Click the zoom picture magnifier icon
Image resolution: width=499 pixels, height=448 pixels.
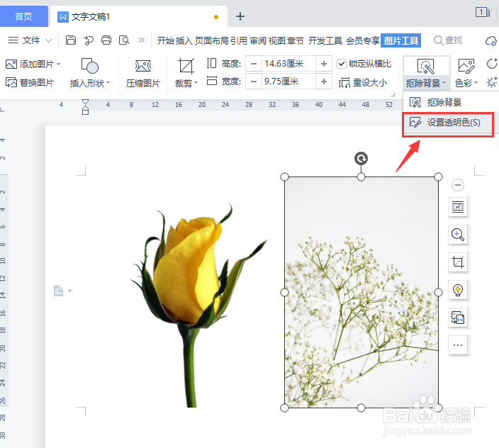coord(458,235)
